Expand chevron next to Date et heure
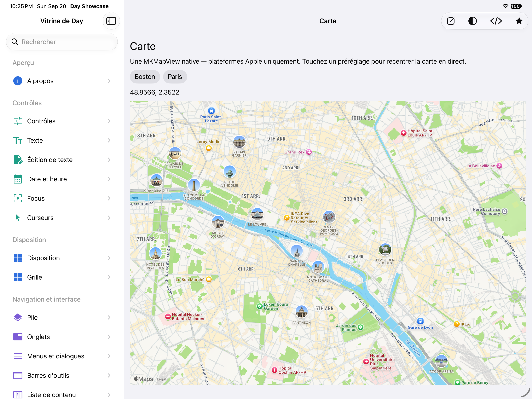This screenshot has width=532, height=399. coord(109,179)
